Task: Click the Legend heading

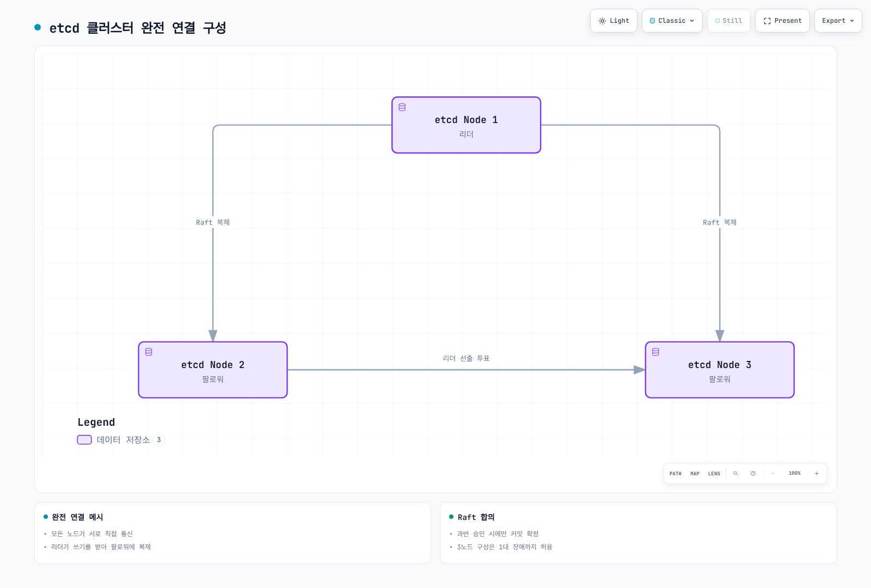Action: pos(96,422)
